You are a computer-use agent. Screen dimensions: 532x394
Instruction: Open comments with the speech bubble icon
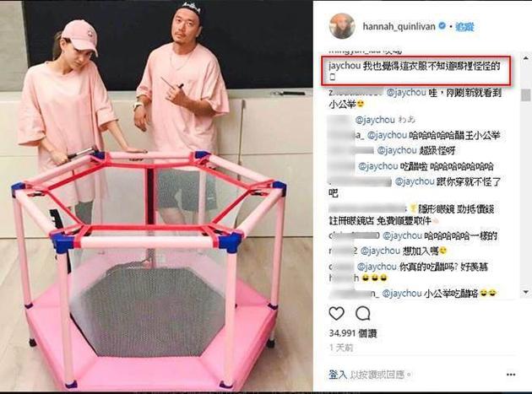(x=363, y=313)
